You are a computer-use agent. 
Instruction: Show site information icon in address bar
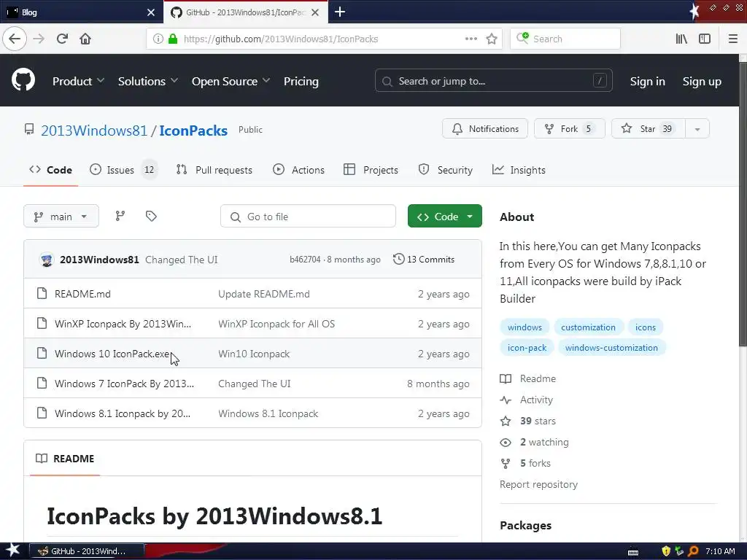[x=158, y=39]
